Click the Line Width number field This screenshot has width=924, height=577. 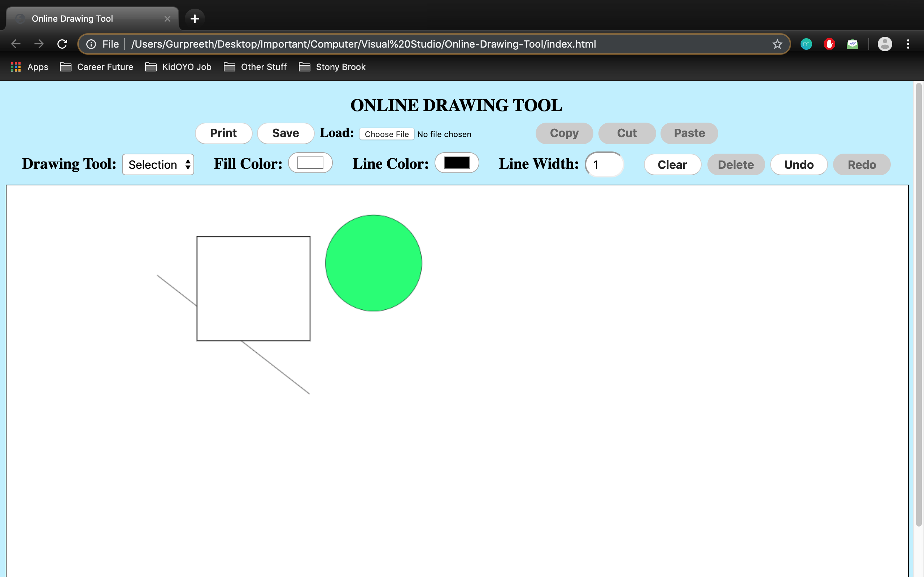(x=604, y=164)
